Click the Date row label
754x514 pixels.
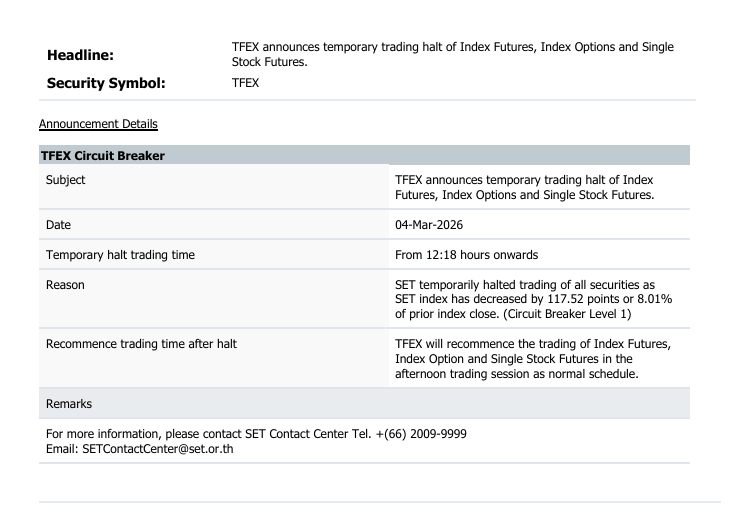tap(59, 227)
